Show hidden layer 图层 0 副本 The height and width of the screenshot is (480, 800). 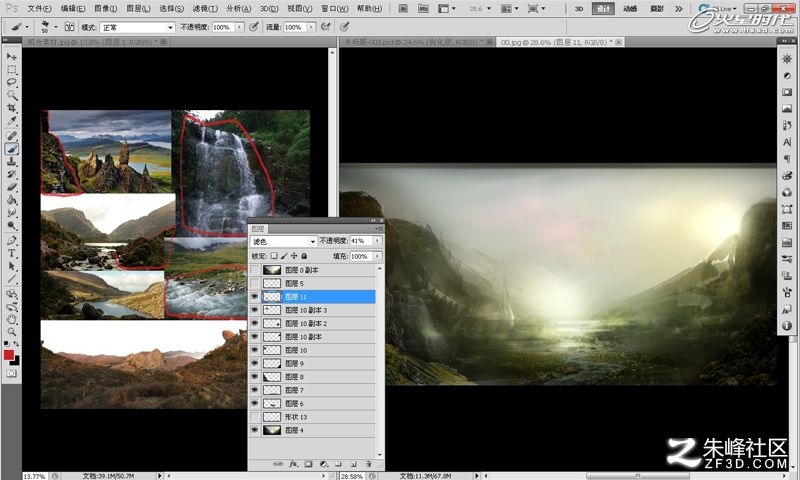click(254, 270)
